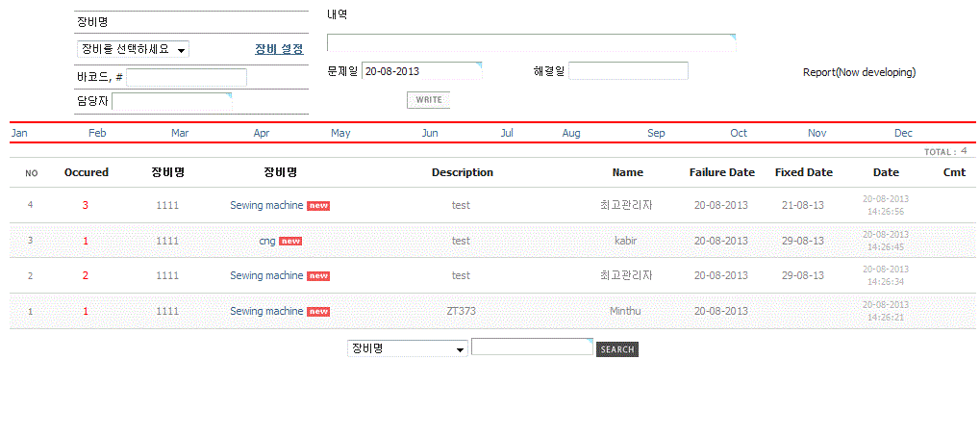
Task: Open the cng equipment entry
Action: click(267, 241)
